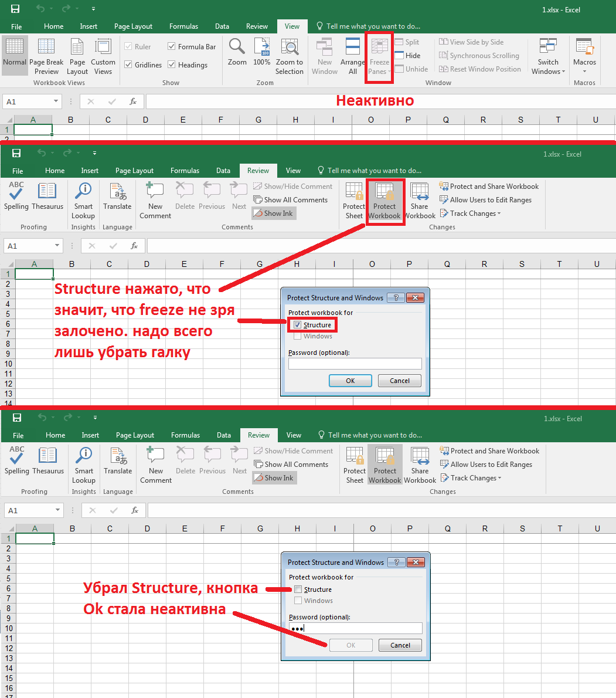Click Protect Sheet in the middle window ribbon
Screen dimensions: 616x698
tap(354, 201)
